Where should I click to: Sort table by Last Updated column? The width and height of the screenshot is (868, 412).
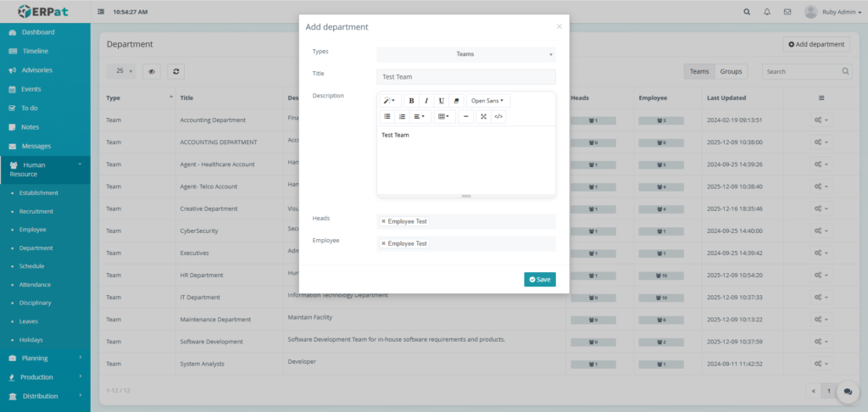pos(744,98)
